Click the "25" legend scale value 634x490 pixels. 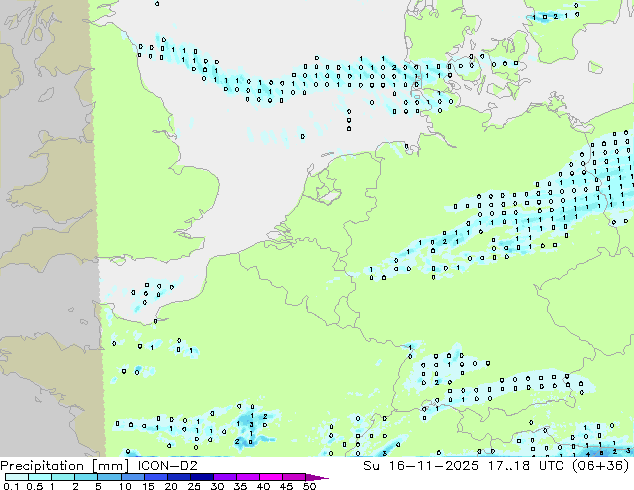pos(194,486)
